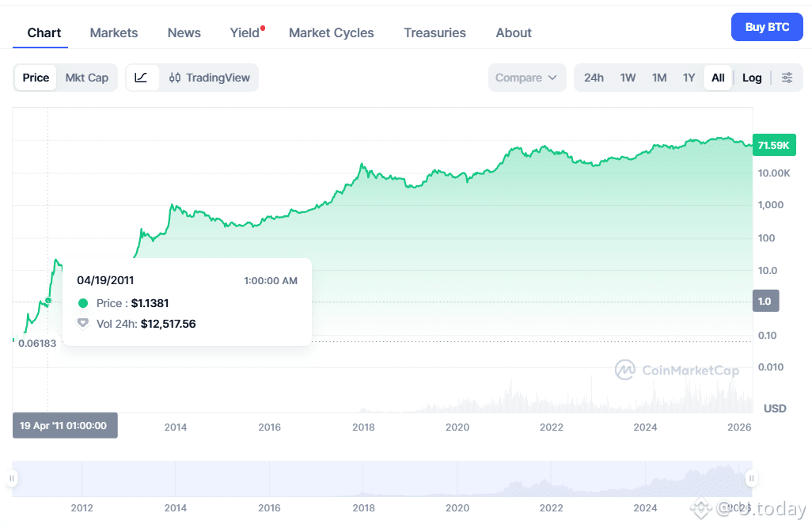Click the Buy BTC button
The image size is (812, 528).
[x=767, y=26]
